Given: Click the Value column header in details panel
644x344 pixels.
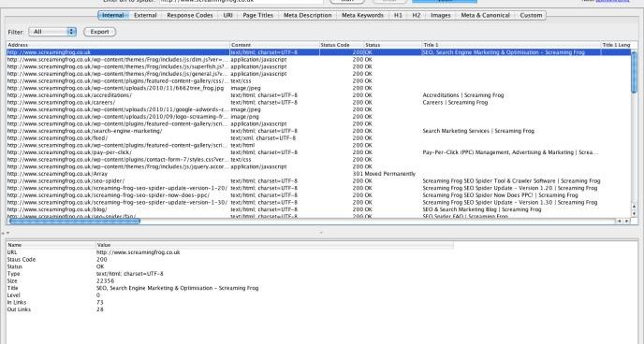Looking at the screenshot, I should tap(275, 245).
